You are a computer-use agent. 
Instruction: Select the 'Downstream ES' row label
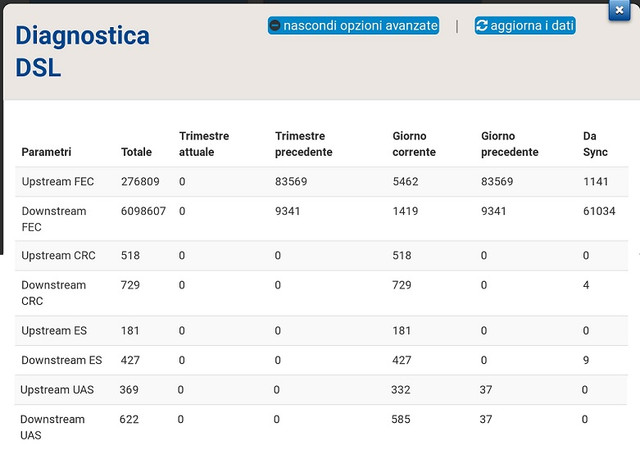click(62, 360)
